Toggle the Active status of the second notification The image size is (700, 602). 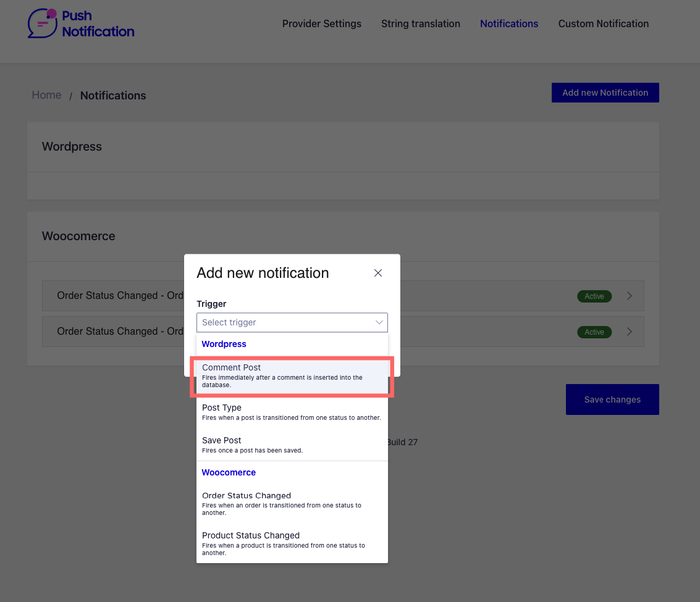coord(594,332)
